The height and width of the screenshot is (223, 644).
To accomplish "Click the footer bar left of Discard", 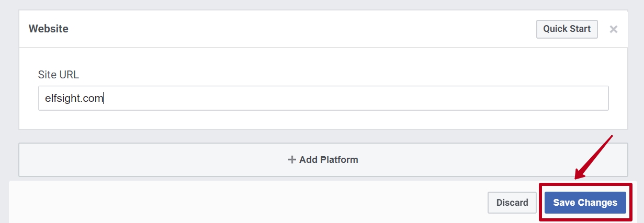I will 235,203.
